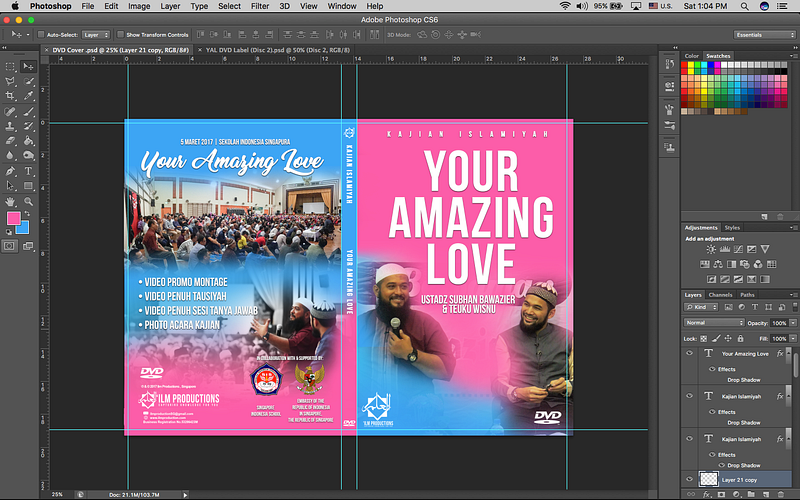The image size is (800, 500).
Task: Open the Apple menu
Action: [15, 6]
